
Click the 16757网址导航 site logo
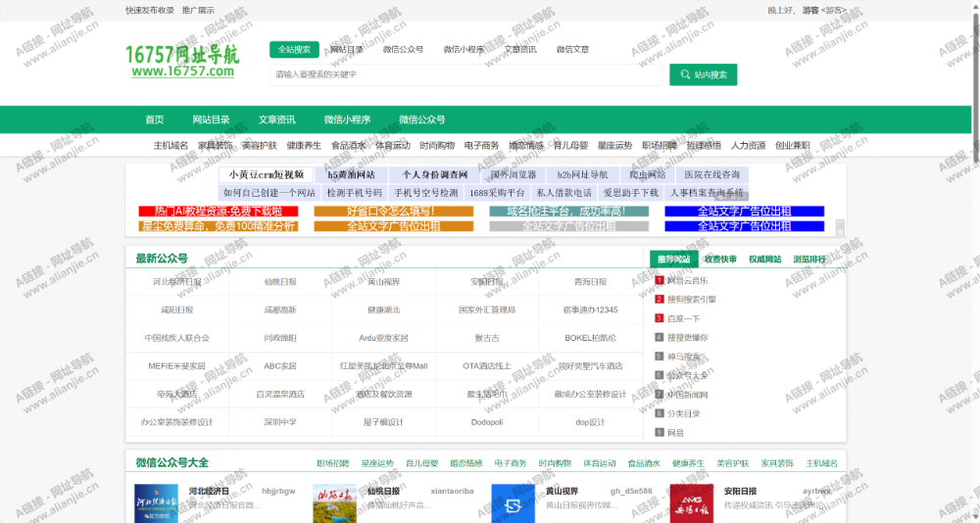[182, 61]
